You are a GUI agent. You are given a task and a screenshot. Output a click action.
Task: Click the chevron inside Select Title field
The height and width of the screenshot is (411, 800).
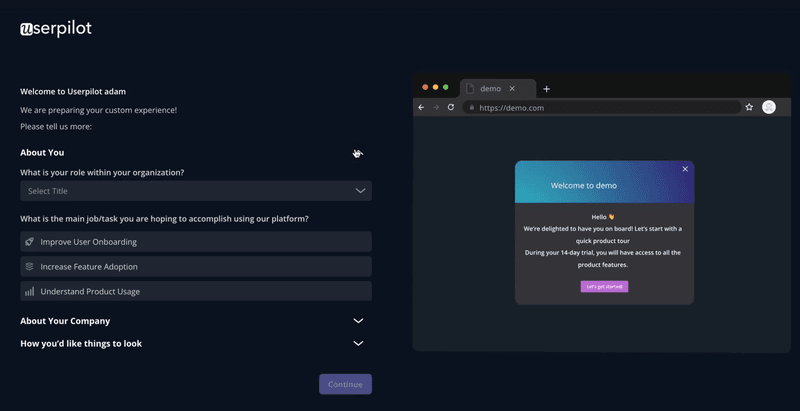click(360, 191)
